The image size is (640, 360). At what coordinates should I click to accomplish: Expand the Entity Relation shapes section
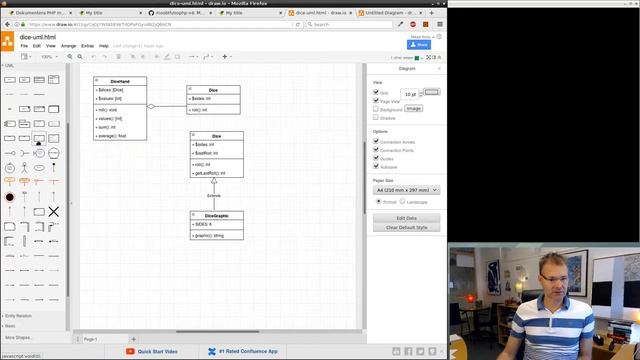pyautogui.click(x=18, y=316)
